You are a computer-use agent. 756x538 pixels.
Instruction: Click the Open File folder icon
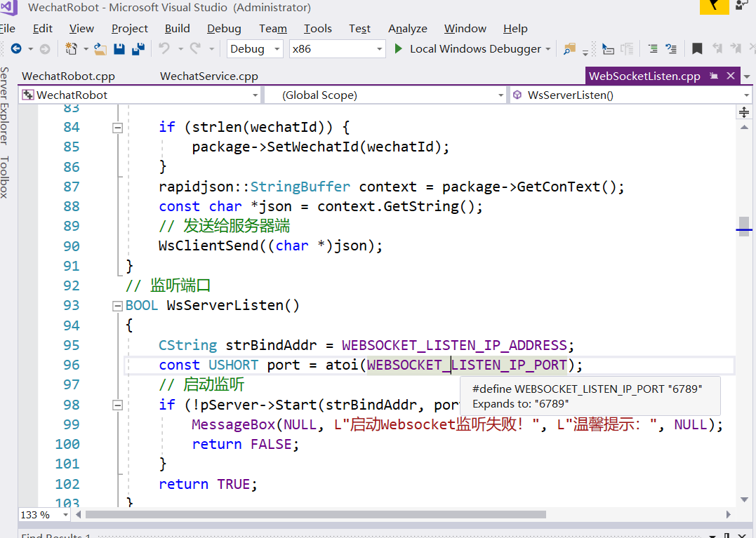100,48
